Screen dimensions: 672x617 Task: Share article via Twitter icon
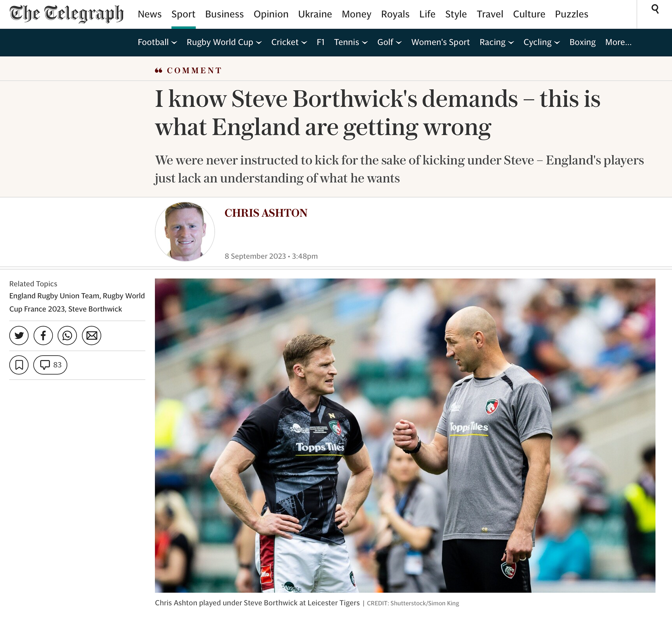point(19,335)
